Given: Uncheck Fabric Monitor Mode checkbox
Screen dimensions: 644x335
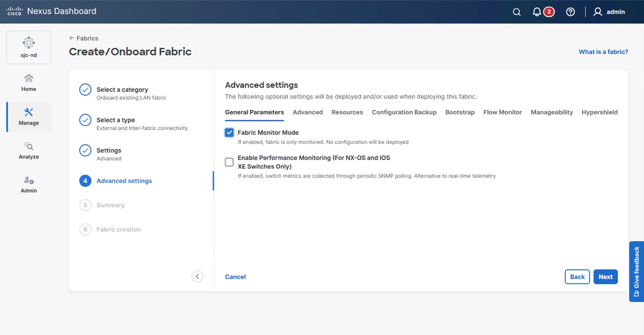Looking at the screenshot, I should coord(229,132).
